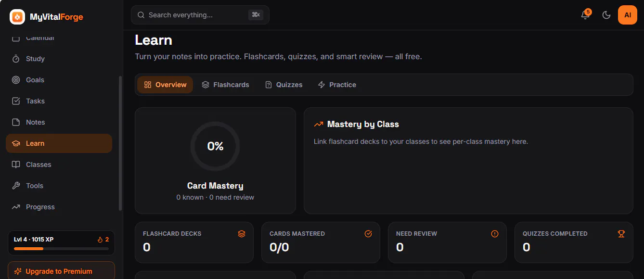Click the question mark icon on Quizzes tab
The image size is (644, 279).
coord(269,85)
